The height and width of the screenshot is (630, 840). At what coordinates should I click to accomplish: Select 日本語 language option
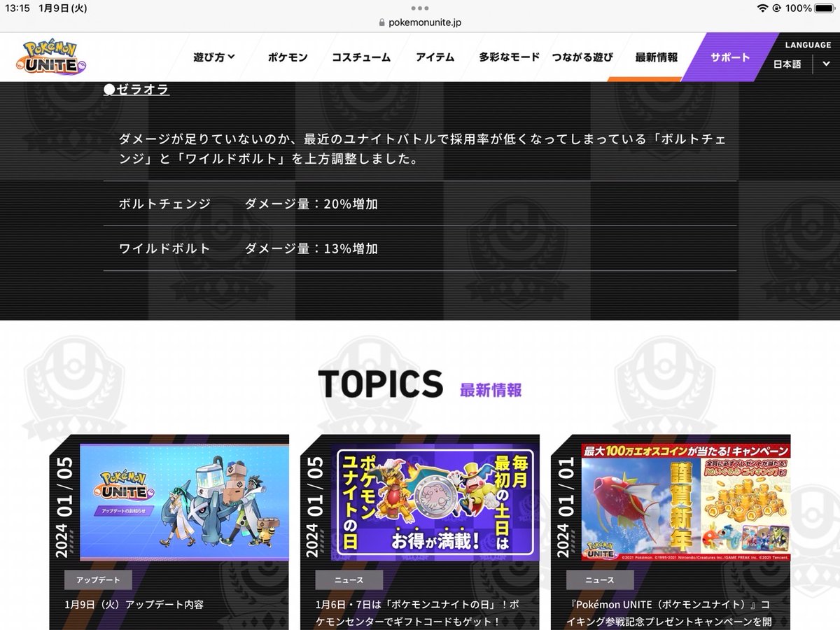[787, 64]
